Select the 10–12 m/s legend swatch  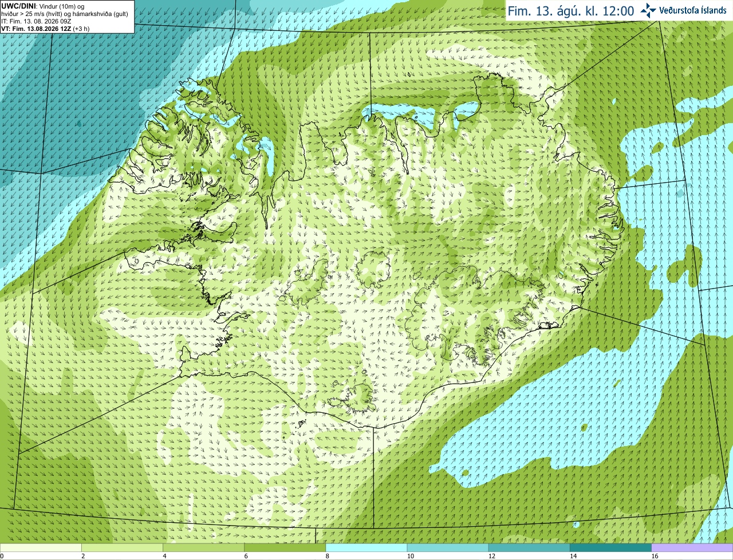448,547
